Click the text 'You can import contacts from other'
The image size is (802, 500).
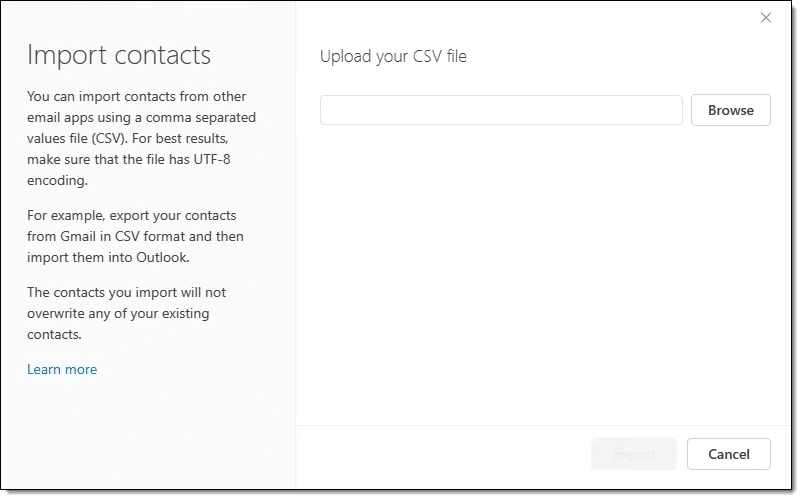pyautogui.click(x=136, y=97)
